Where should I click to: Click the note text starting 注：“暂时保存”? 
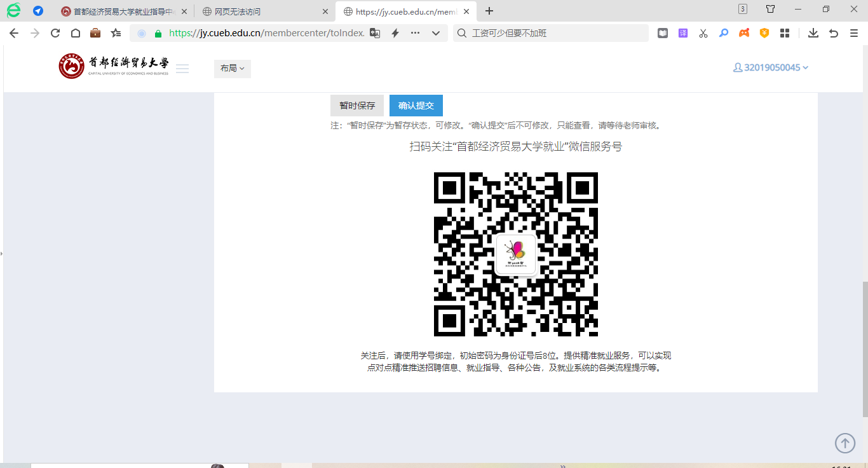[497, 126]
